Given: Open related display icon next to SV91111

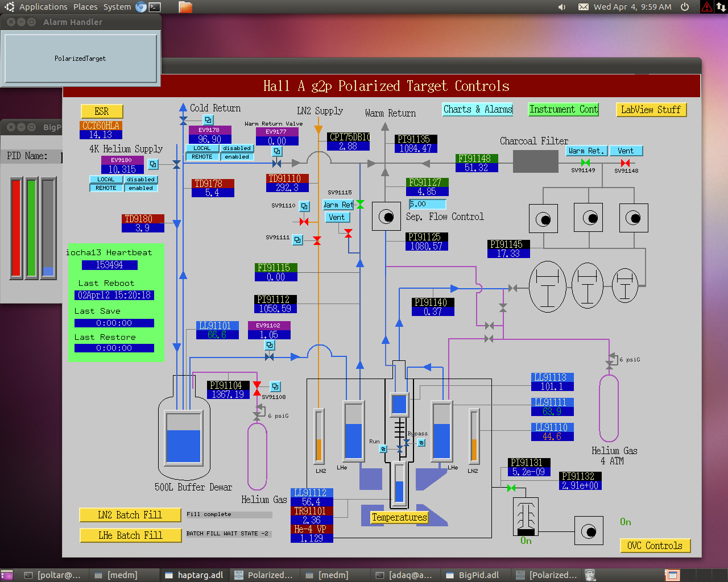Looking at the screenshot, I should pos(297,240).
